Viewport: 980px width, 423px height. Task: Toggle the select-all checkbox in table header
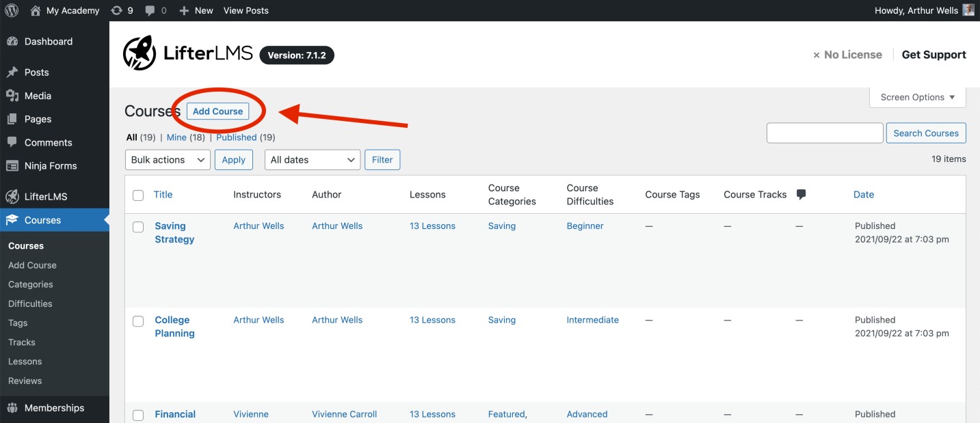click(138, 195)
